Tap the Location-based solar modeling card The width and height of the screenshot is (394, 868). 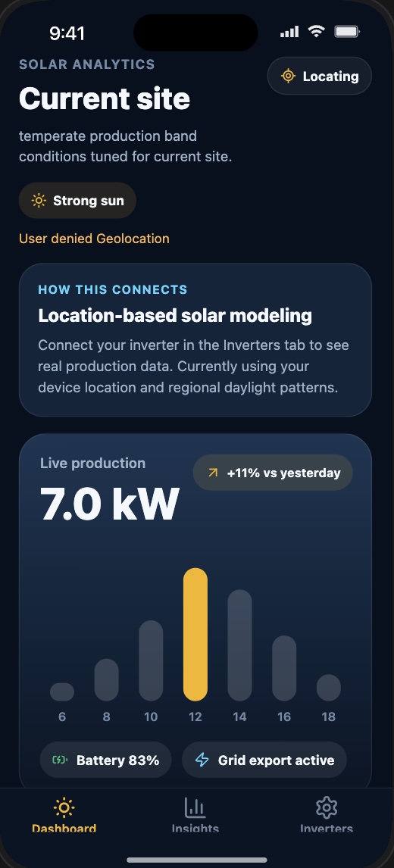pos(195,340)
